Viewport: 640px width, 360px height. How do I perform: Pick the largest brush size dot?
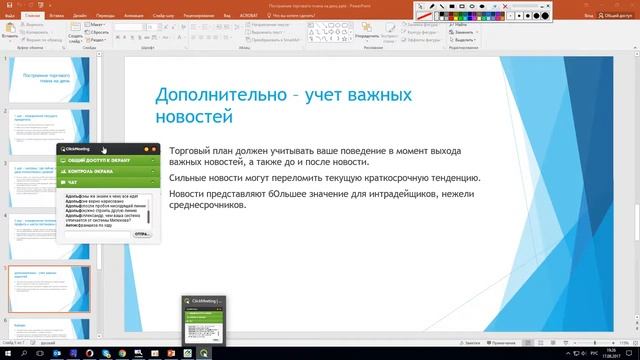(x=545, y=16)
